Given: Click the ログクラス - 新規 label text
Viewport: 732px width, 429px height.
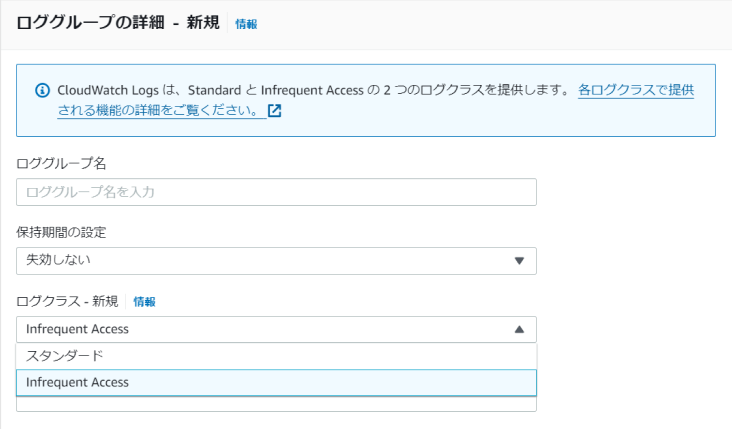Looking at the screenshot, I should pyautogui.click(x=67, y=302).
